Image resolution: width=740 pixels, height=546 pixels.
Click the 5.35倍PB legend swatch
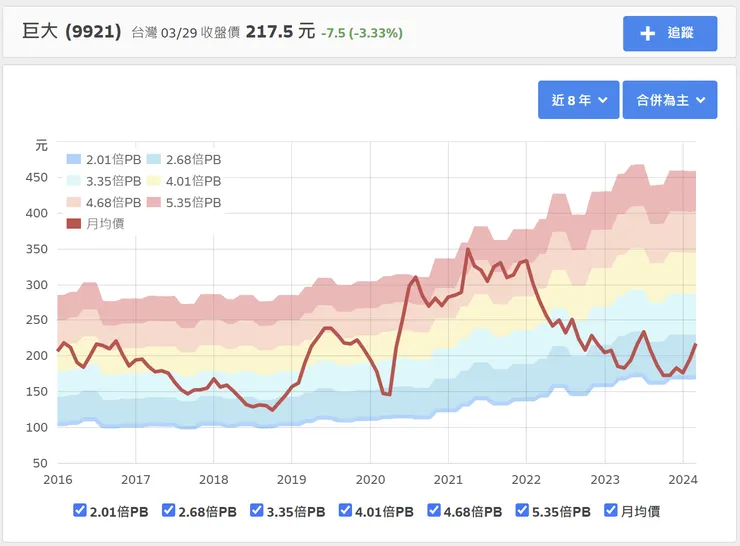click(153, 202)
